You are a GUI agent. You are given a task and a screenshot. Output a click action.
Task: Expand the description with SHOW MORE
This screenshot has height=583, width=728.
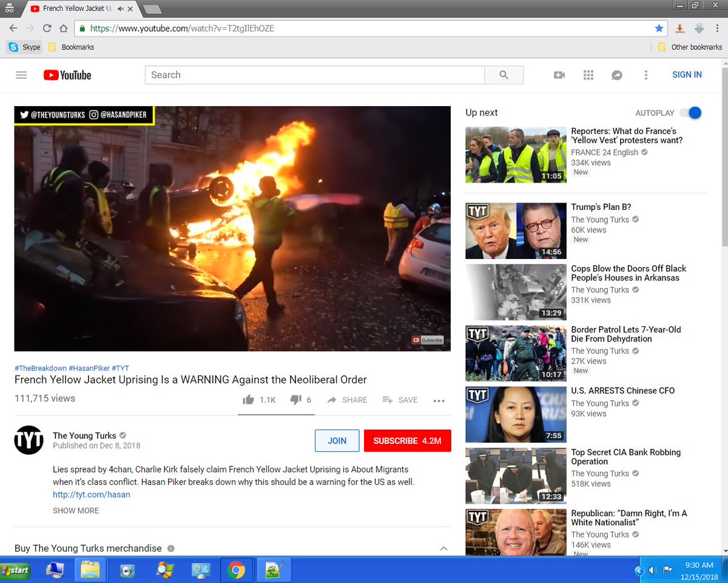coord(76,511)
